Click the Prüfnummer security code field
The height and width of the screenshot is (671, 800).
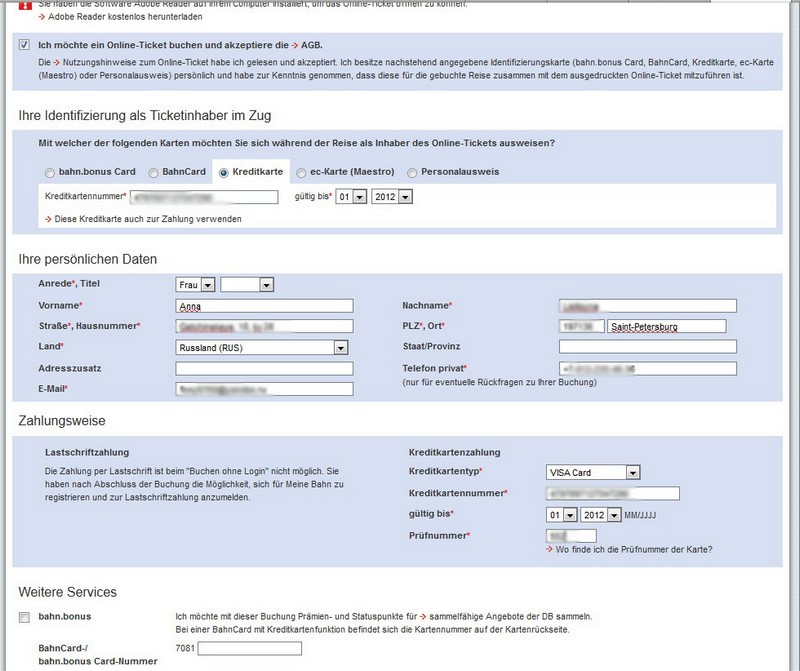(x=571, y=536)
